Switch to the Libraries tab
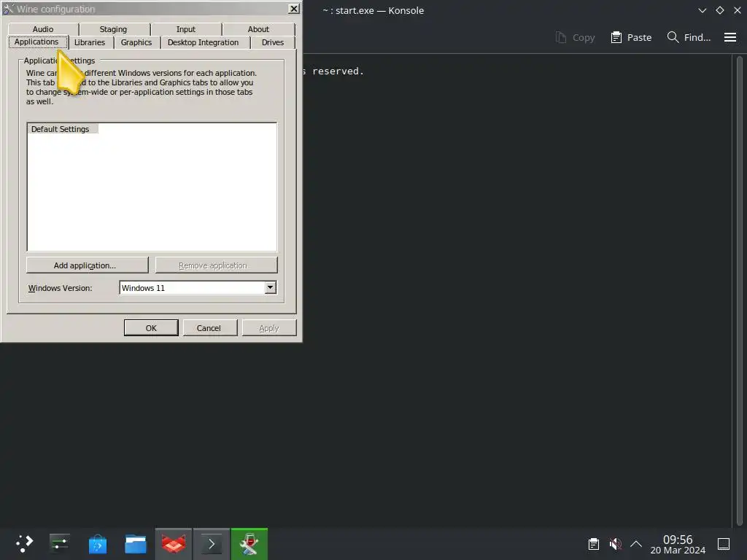Viewport: 747px width, 560px height. click(x=90, y=42)
